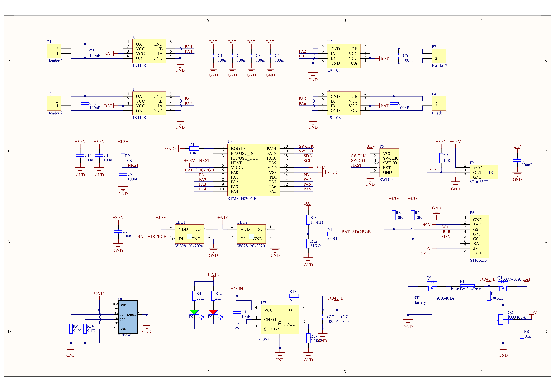
Task: Click the U4 L9110S component body
Action: pos(149,103)
